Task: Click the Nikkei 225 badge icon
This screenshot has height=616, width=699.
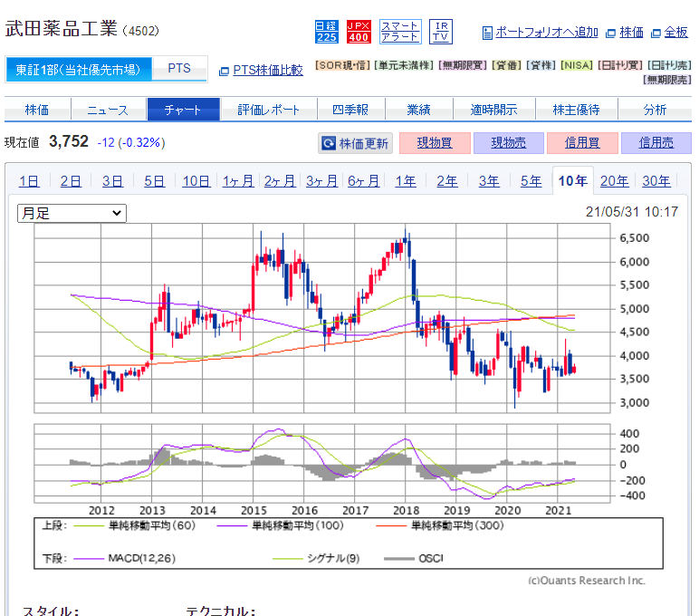Action: pyautogui.click(x=326, y=32)
